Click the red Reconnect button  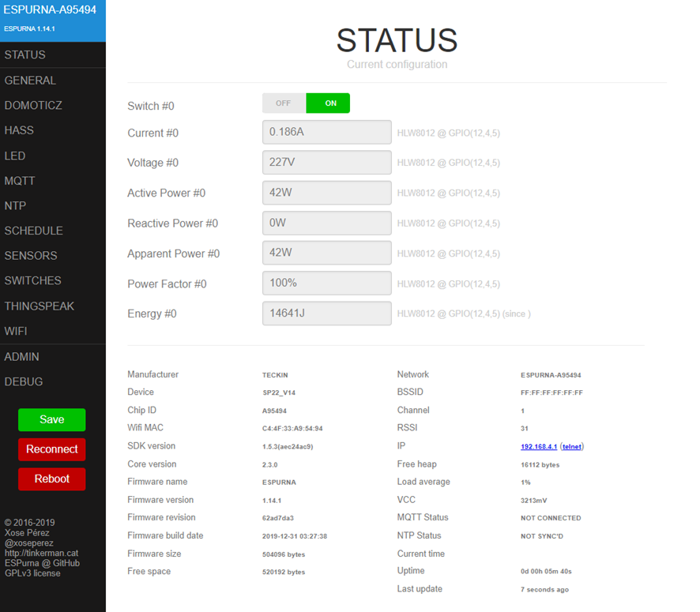tap(52, 449)
